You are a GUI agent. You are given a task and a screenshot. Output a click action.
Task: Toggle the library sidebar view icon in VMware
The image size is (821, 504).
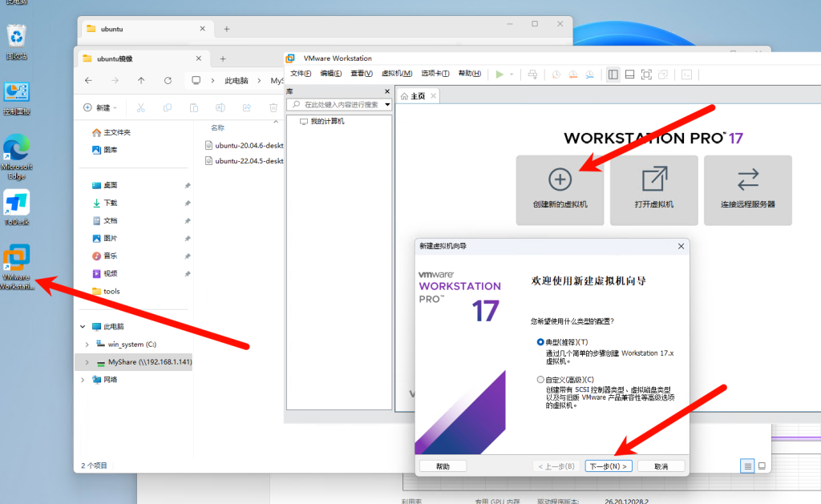coord(613,75)
